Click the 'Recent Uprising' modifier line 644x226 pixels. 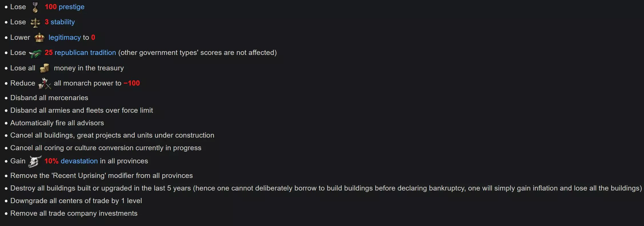(101, 176)
